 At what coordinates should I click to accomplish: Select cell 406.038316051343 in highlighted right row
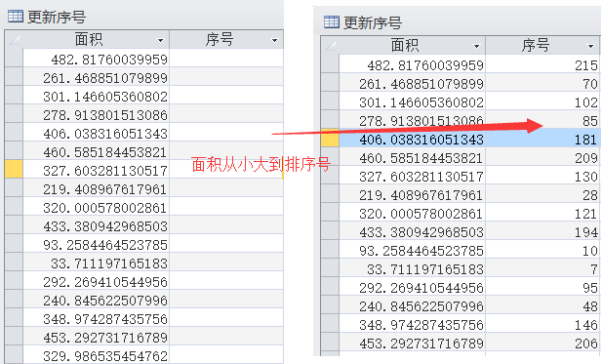point(413,139)
